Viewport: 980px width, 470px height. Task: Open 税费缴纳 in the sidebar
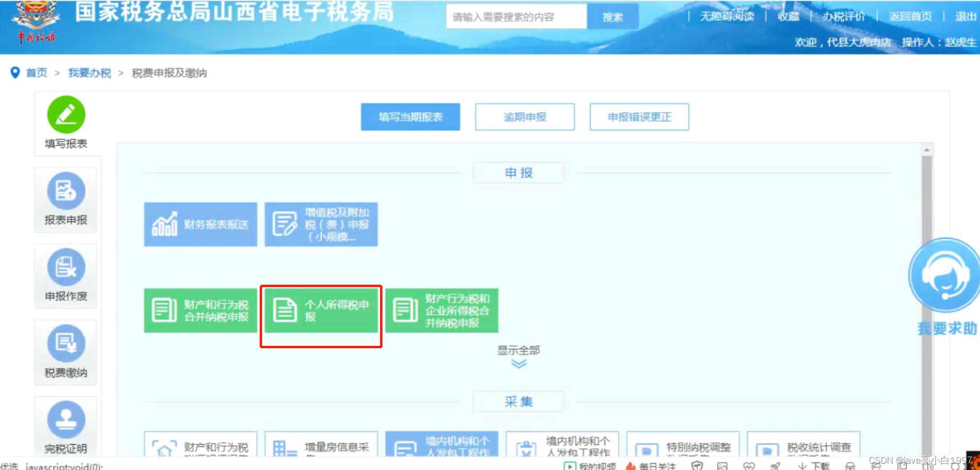pos(66,344)
